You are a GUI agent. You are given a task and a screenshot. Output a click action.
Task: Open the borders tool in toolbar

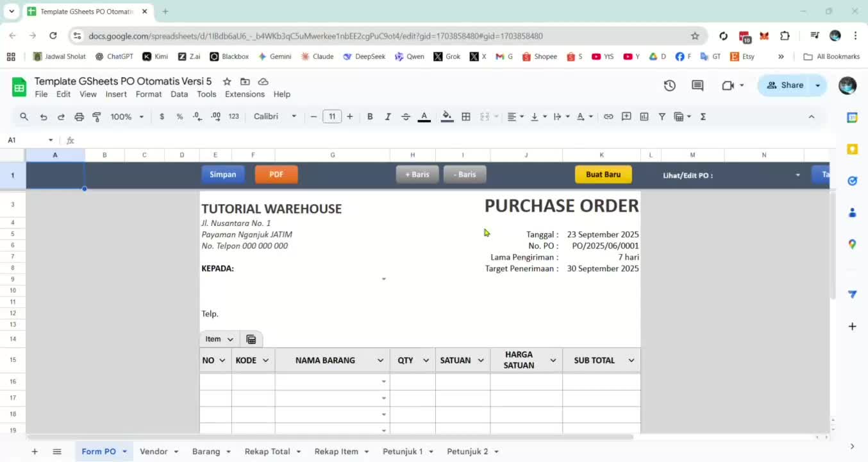point(466,117)
